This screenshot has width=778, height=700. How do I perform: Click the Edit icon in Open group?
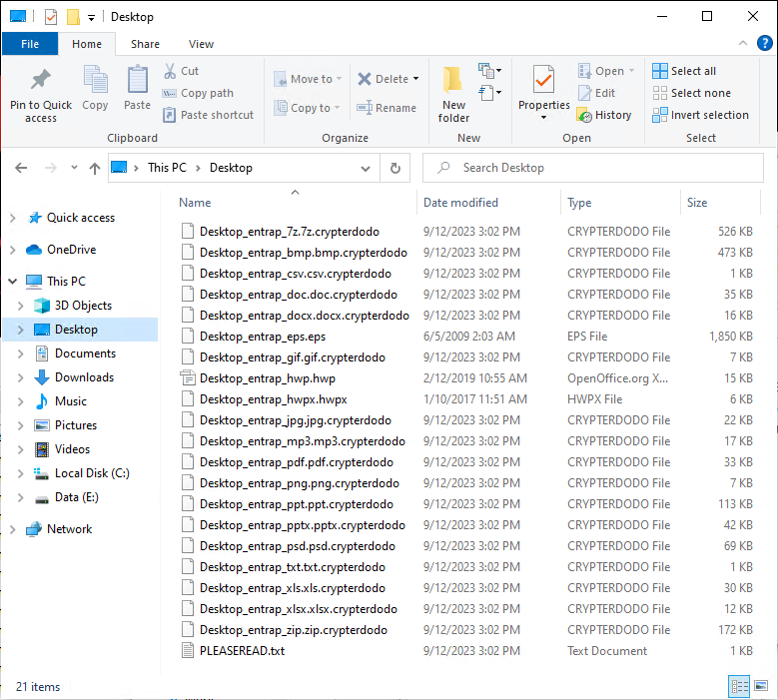585,93
